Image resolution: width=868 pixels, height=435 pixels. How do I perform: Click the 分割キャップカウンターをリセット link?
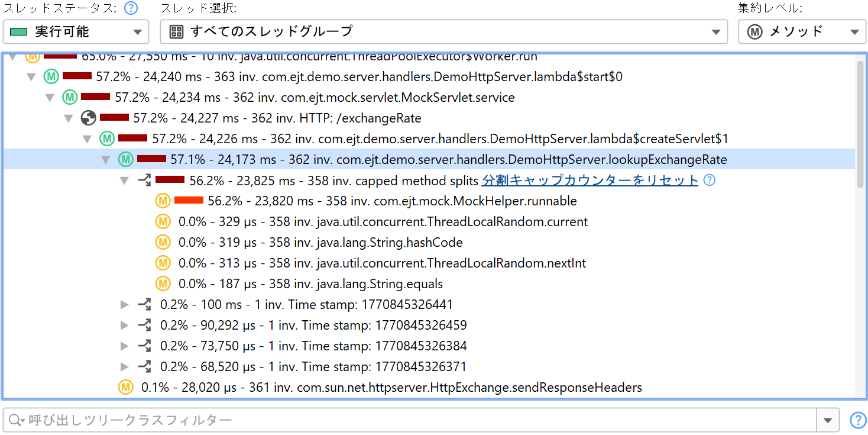590,181
